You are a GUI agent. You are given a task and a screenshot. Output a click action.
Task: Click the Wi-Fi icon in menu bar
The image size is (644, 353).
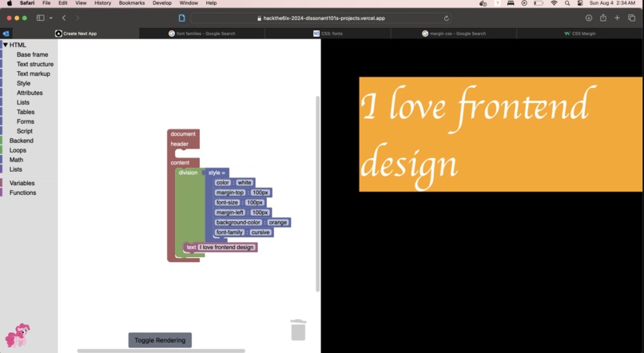[554, 3]
